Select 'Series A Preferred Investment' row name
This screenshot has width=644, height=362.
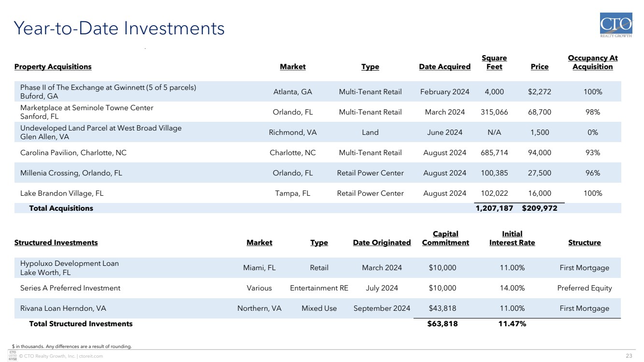[70, 288]
